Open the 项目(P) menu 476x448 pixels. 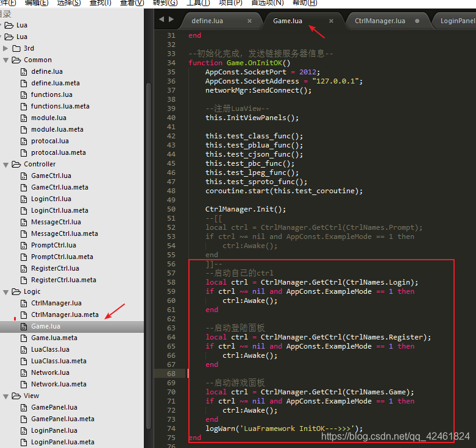[231, 3]
